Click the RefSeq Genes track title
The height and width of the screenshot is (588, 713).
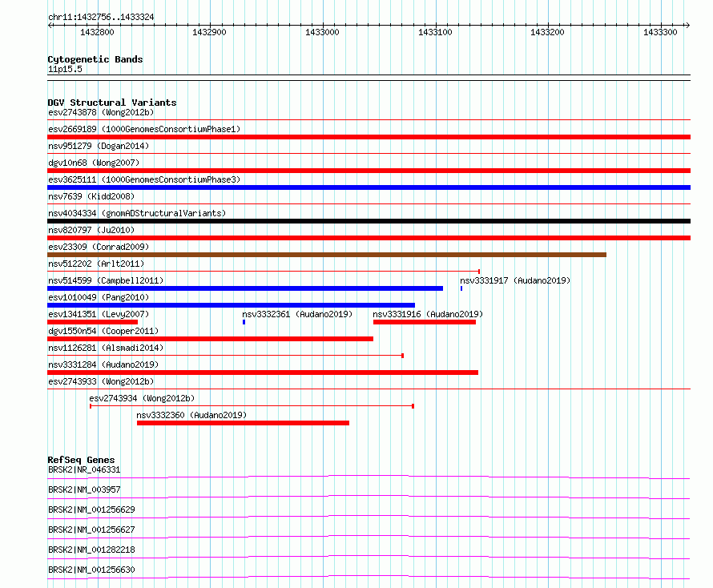pyautogui.click(x=81, y=460)
